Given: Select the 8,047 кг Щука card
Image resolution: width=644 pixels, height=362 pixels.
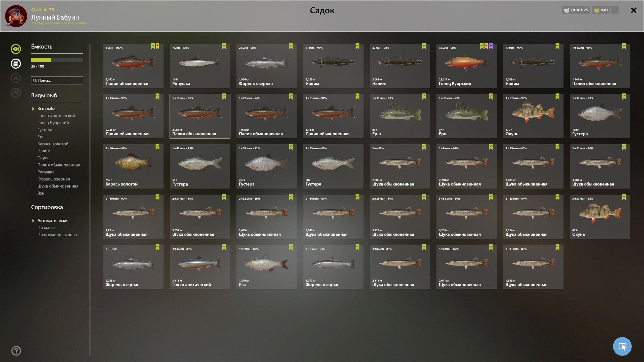Looking at the screenshot, I should point(333,217).
